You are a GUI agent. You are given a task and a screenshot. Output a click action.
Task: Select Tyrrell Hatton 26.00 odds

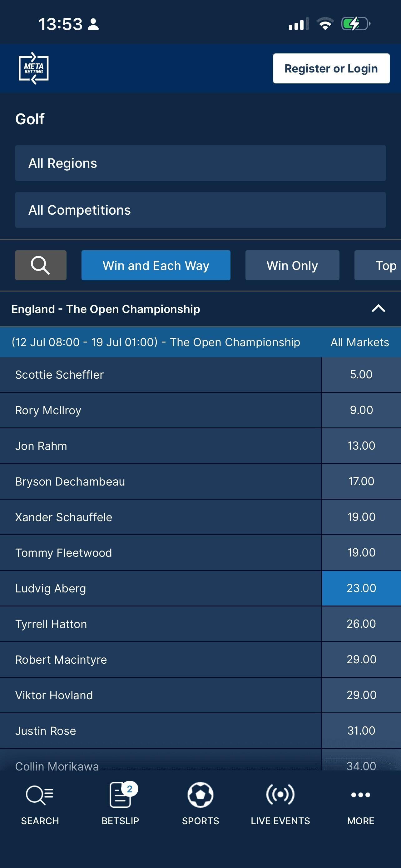click(361, 624)
